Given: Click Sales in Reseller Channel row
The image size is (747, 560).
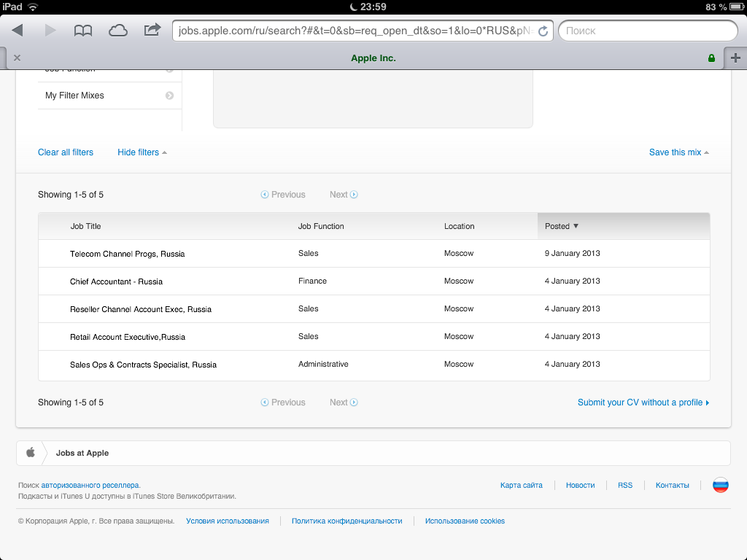Looking at the screenshot, I should (309, 308).
